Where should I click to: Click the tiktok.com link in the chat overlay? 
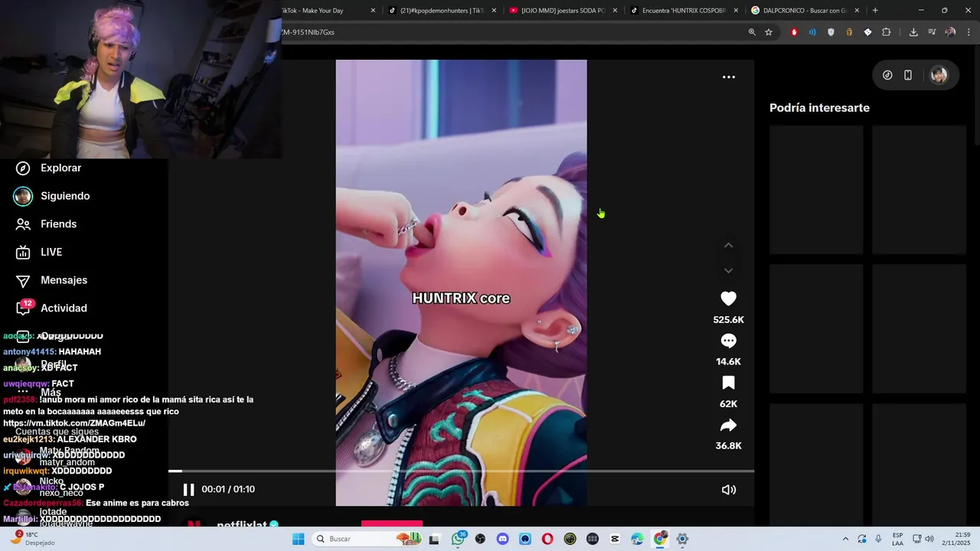(x=74, y=423)
